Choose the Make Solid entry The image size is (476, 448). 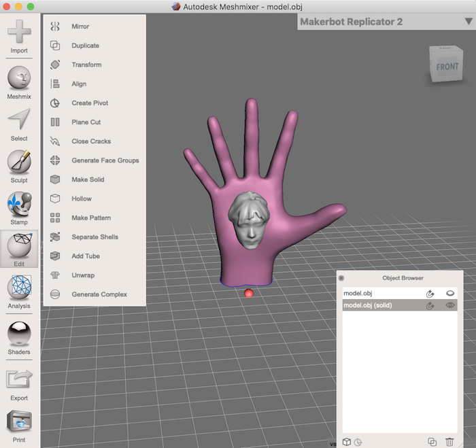coord(95,179)
